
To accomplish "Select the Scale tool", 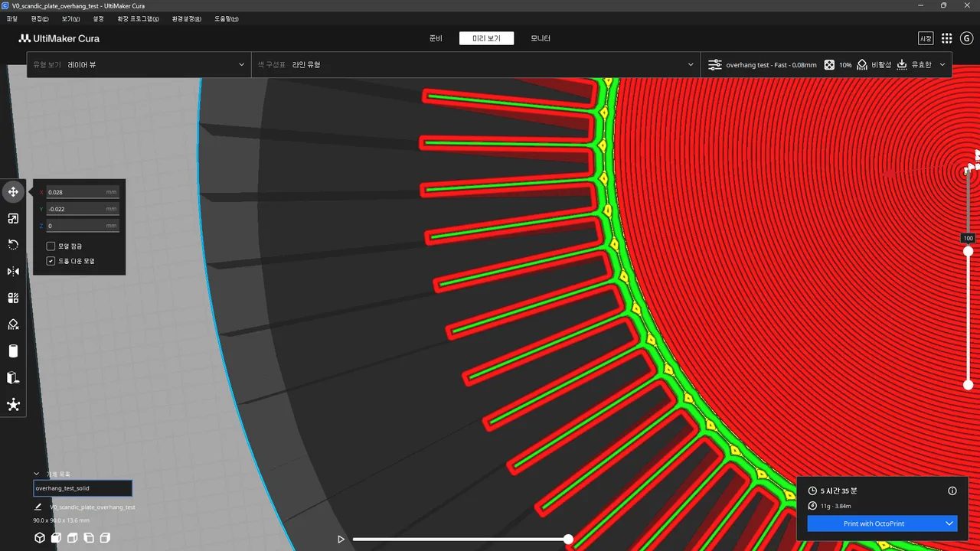I will [13, 218].
